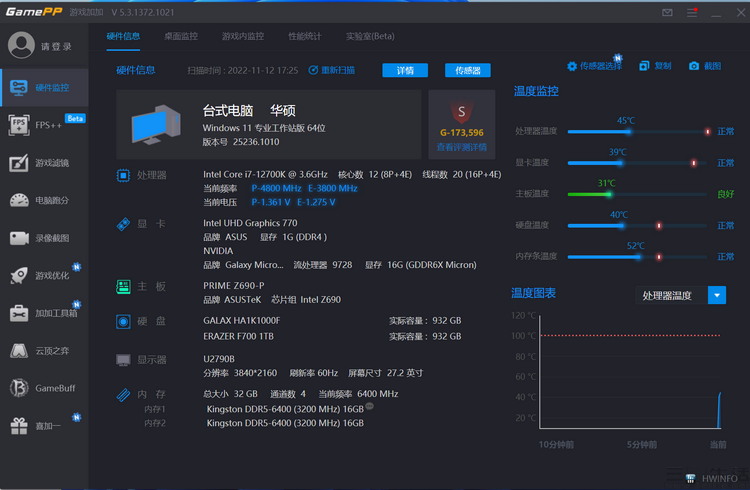Click the small badge beside the 内存1 Kingston entry
This screenshot has height=490, width=750.
point(369,406)
